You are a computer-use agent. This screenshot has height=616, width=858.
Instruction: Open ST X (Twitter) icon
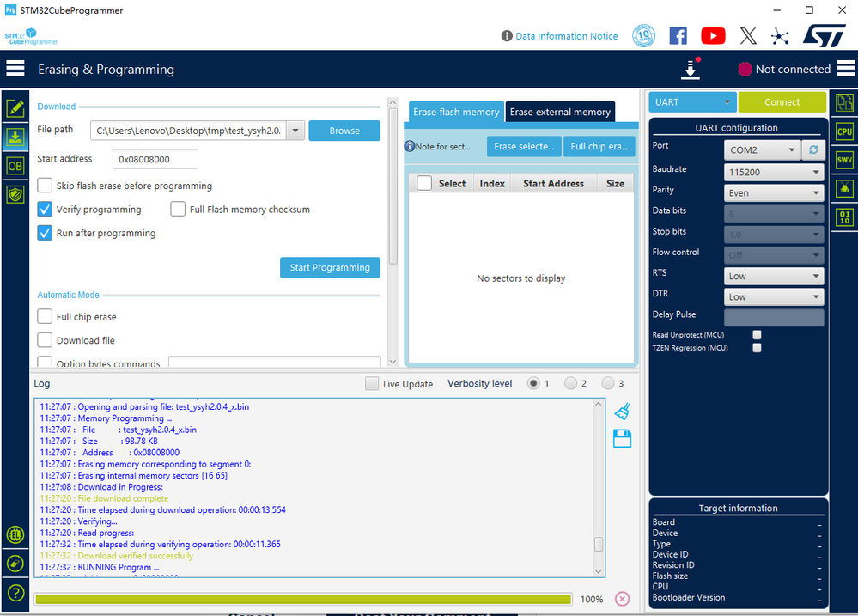coord(748,36)
